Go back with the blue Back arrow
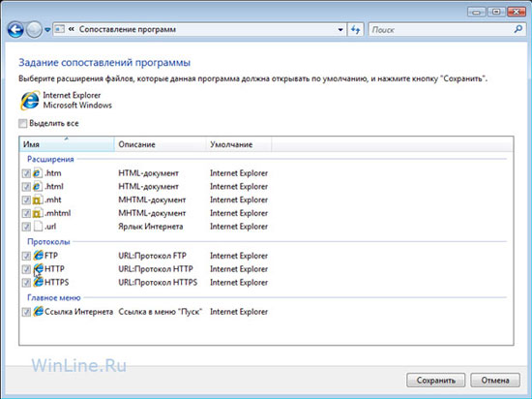The height and width of the screenshot is (399, 532). pyautogui.click(x=15, y=30)
